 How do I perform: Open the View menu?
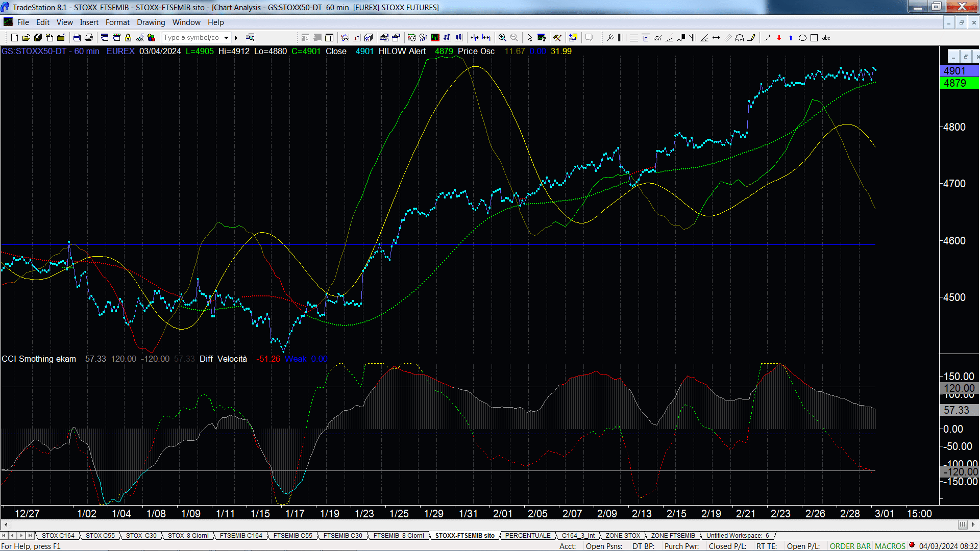coord(64,22)
